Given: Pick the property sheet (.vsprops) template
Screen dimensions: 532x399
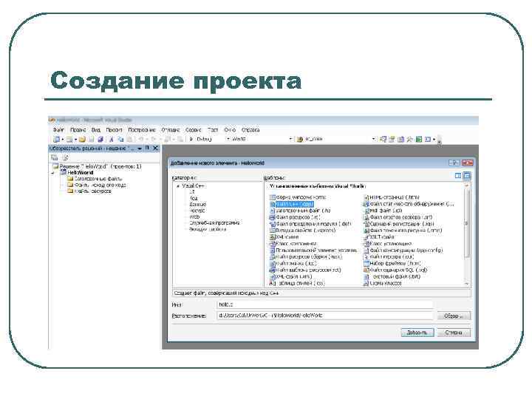Looking at the screenshot, I should [302, 231].
